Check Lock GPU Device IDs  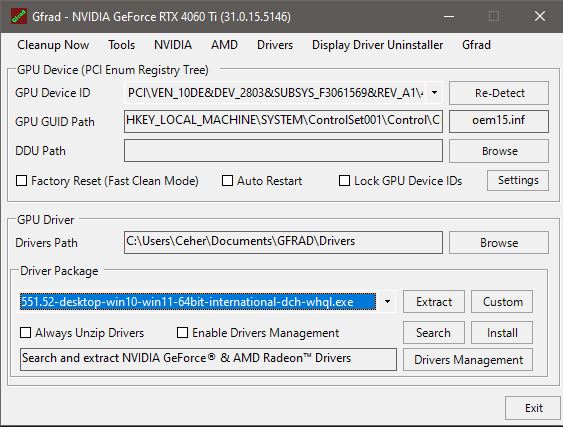tap(344, 180)
